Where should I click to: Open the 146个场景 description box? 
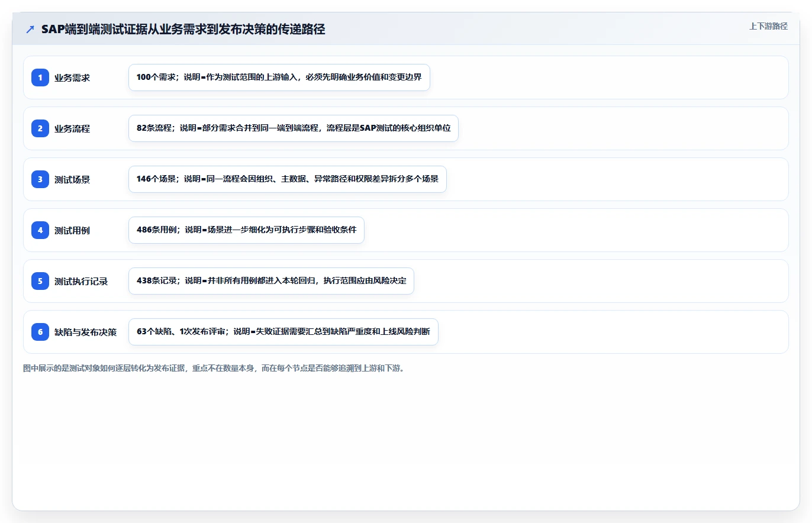click(287, 179)
